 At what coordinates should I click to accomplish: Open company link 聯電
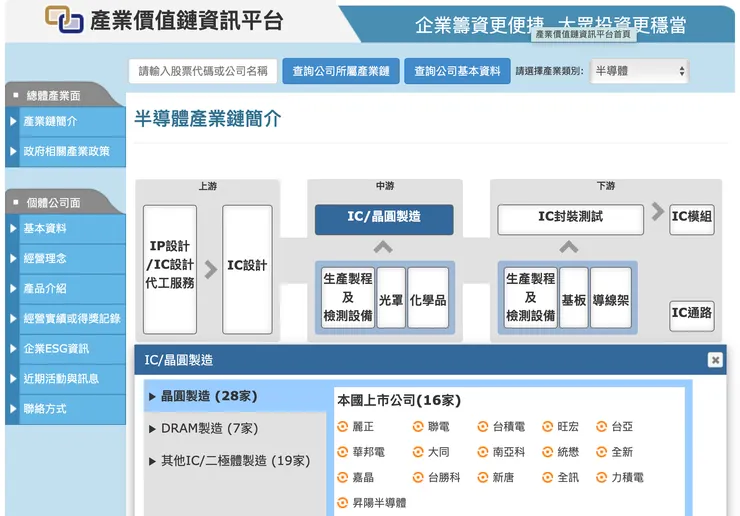pyautogui.click(x=438, y=427)
